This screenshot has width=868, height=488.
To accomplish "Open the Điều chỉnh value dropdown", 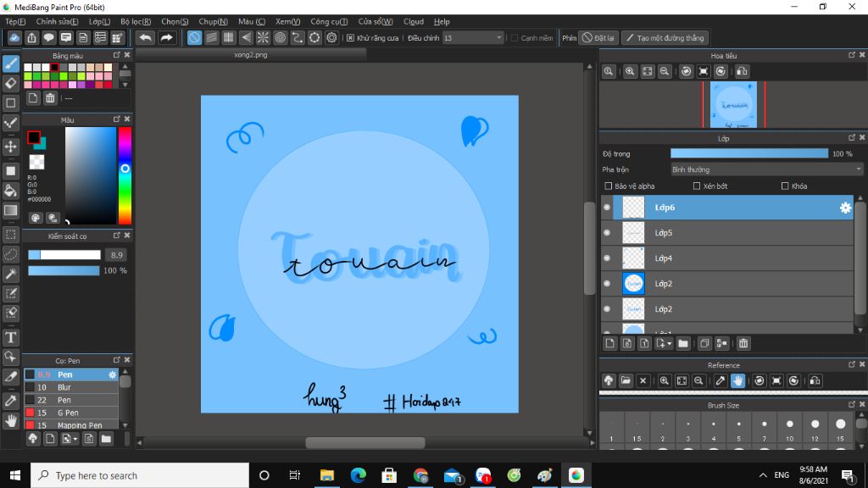I will pos(473,37).
